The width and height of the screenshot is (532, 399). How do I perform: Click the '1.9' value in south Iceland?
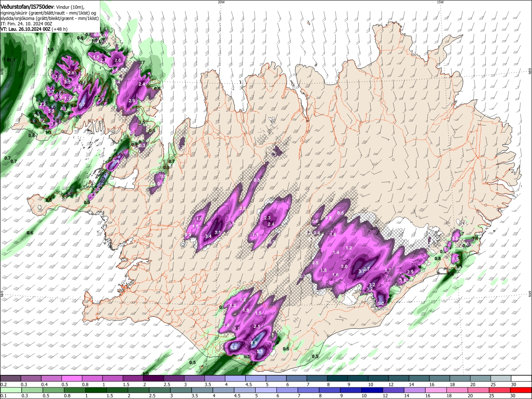246,310
